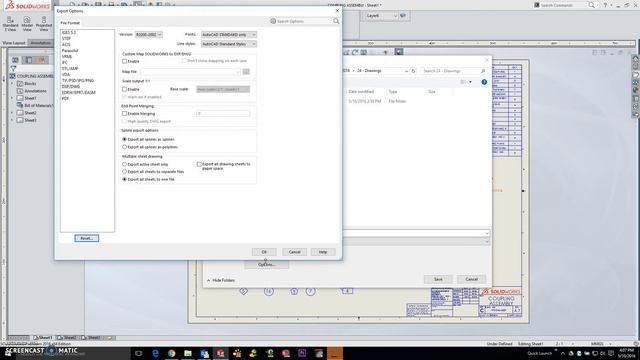Click the layer properties icon beside Layer dropdown

[x=403, y=16]
